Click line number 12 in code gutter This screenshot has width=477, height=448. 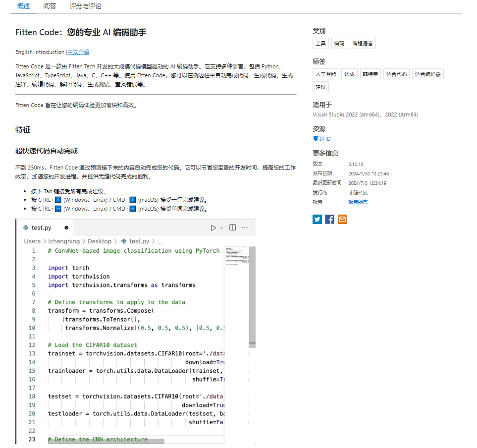pyautogui.click(x=32, y=345)
